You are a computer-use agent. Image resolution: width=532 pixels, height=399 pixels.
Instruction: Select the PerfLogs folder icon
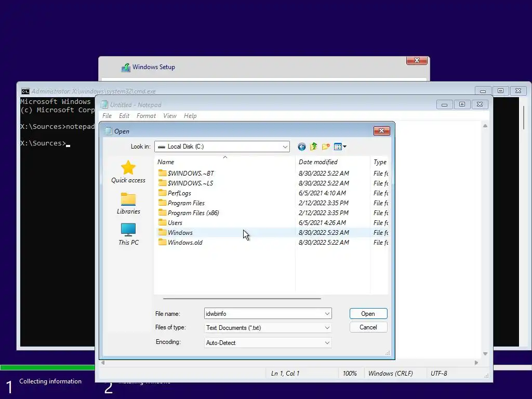tap(163, 193)
